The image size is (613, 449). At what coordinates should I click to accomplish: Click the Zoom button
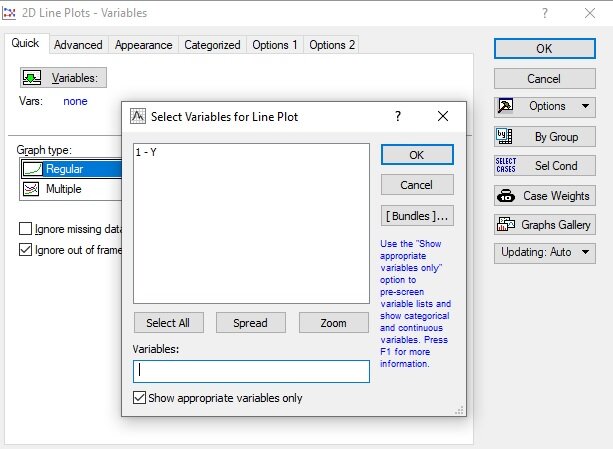(333, 323)
